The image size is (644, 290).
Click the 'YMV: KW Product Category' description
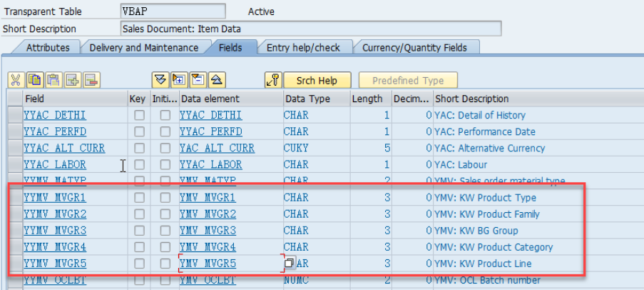tap(494, 247)
